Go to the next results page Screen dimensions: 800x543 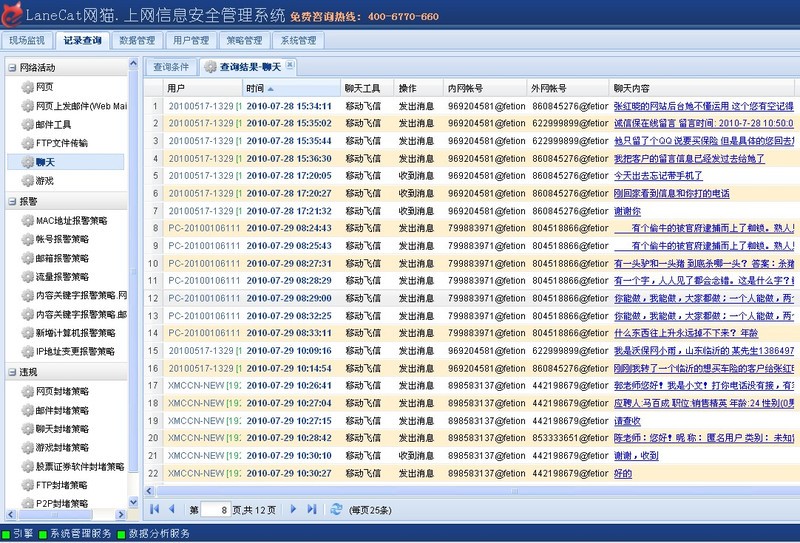point(294,509)
